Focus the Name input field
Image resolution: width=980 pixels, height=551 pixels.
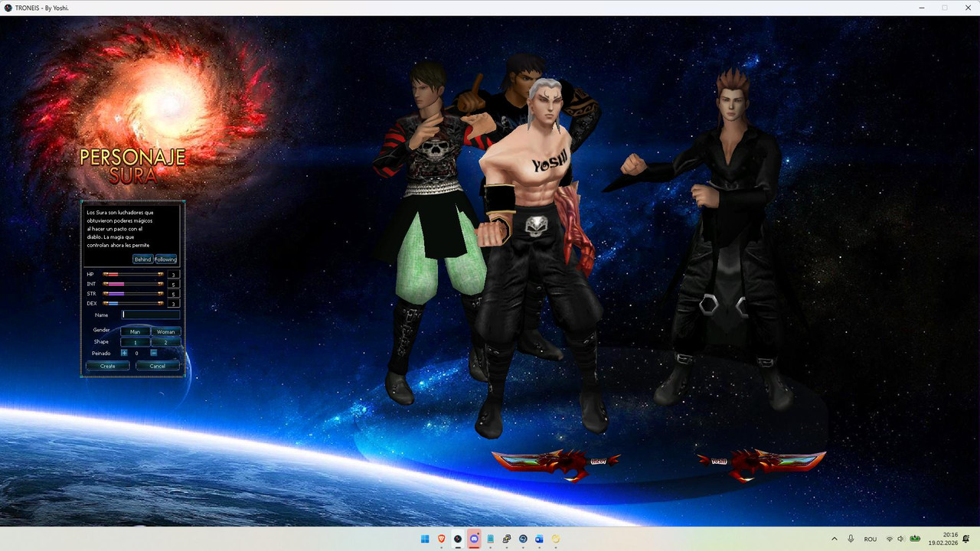pyautogui.click(x=151, y=315)
